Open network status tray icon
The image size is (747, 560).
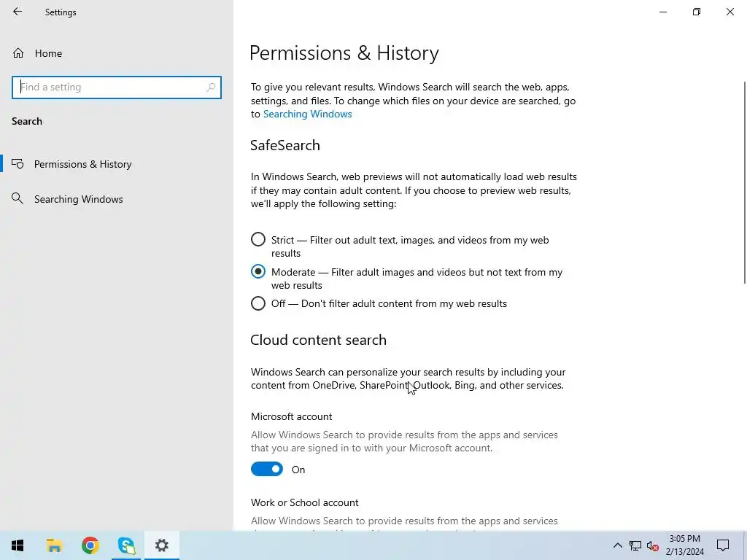pyautogui.click(x=635, y=545)
